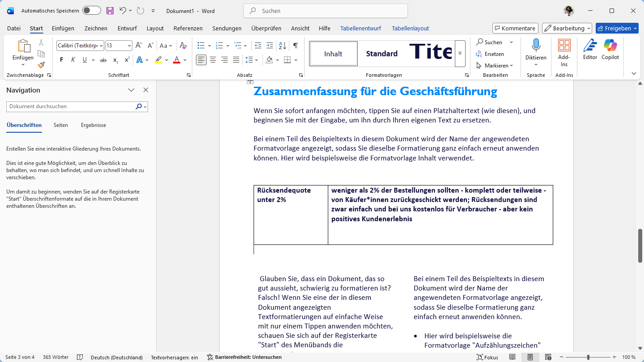
Task: Toggle italic formatting (K)
Action: [x=73, y=60]
